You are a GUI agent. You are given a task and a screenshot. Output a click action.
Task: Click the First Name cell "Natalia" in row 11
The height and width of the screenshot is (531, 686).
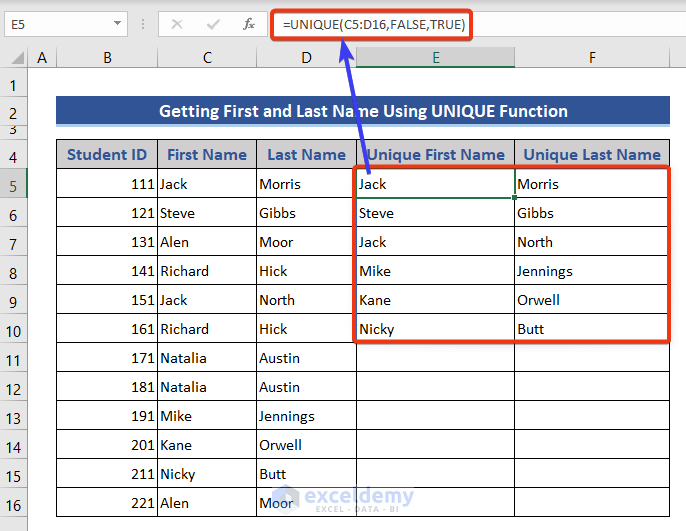207,358
